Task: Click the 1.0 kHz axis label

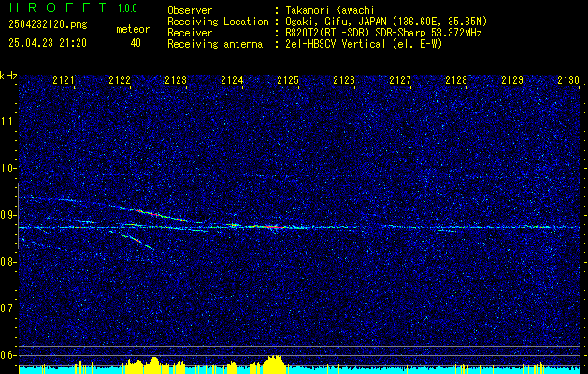Action: [8, 168]
